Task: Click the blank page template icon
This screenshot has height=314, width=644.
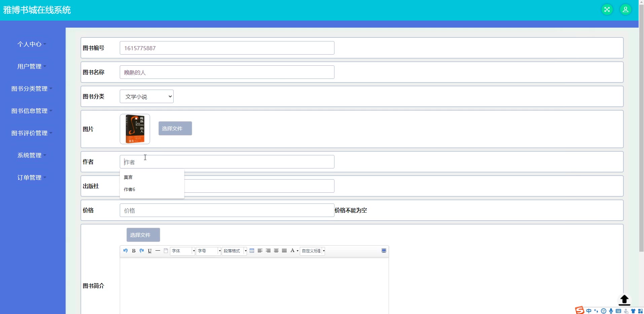Action: point(166,251)
